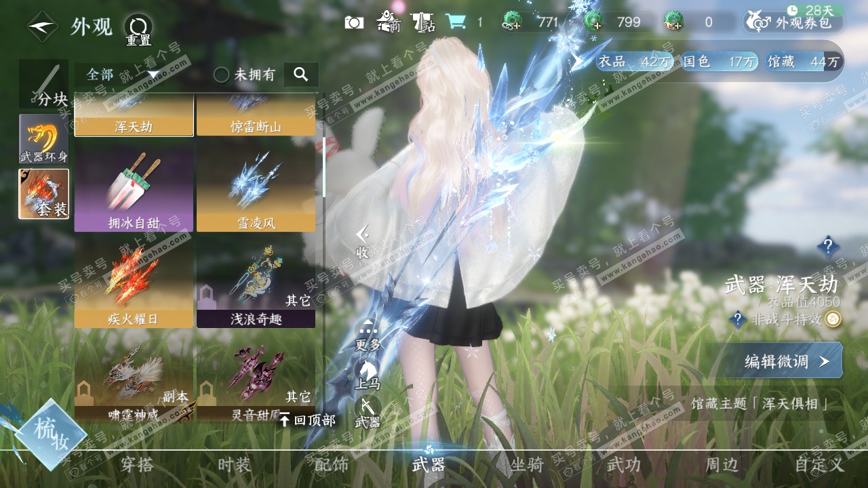
Task: Open the shopping cart
Action: [456, 22]
